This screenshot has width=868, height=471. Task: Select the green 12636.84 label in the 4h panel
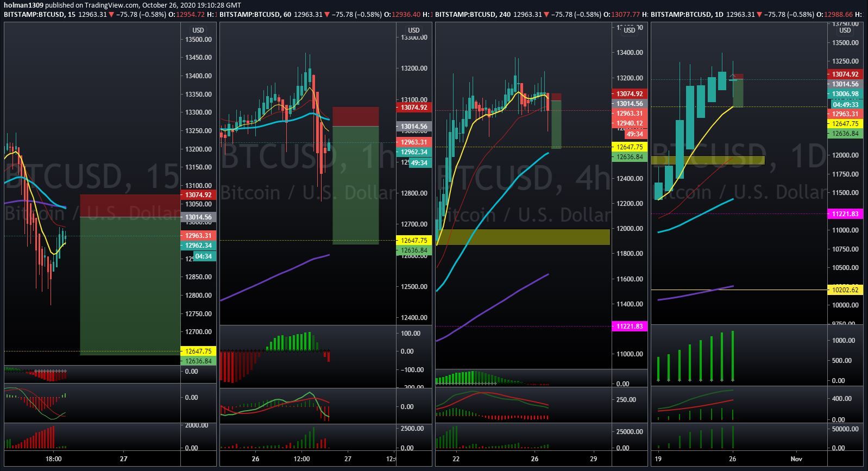coord(629,157)
